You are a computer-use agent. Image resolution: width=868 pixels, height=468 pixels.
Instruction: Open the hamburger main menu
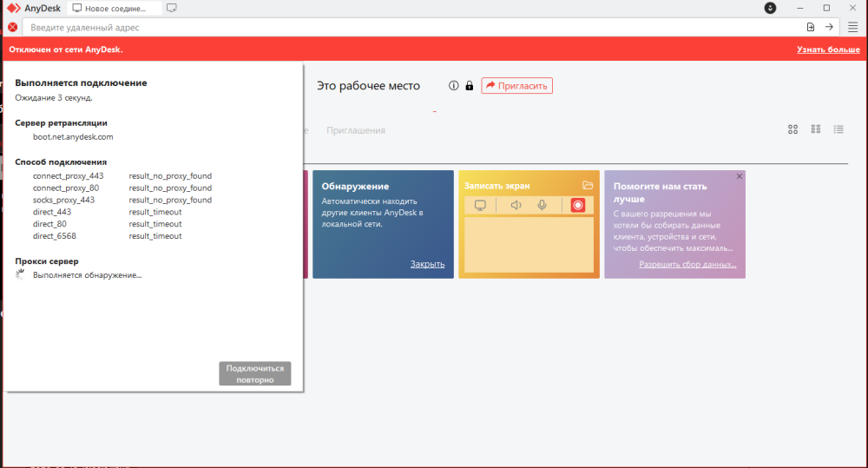coord(852,27)
